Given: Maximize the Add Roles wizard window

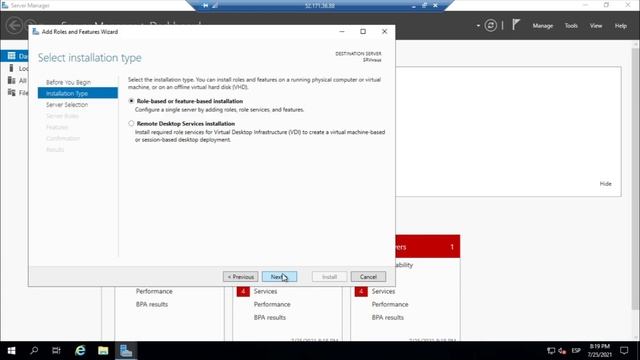Looking at the screenshot, I should pyautogui.click(x=363, y=31).
